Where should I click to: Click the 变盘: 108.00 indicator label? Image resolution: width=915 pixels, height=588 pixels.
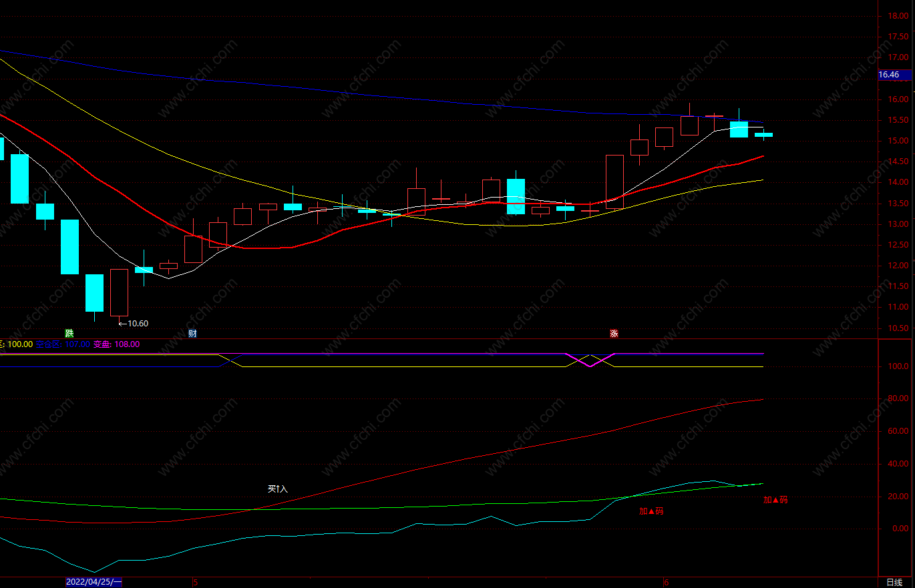click(x=116, y=344)
